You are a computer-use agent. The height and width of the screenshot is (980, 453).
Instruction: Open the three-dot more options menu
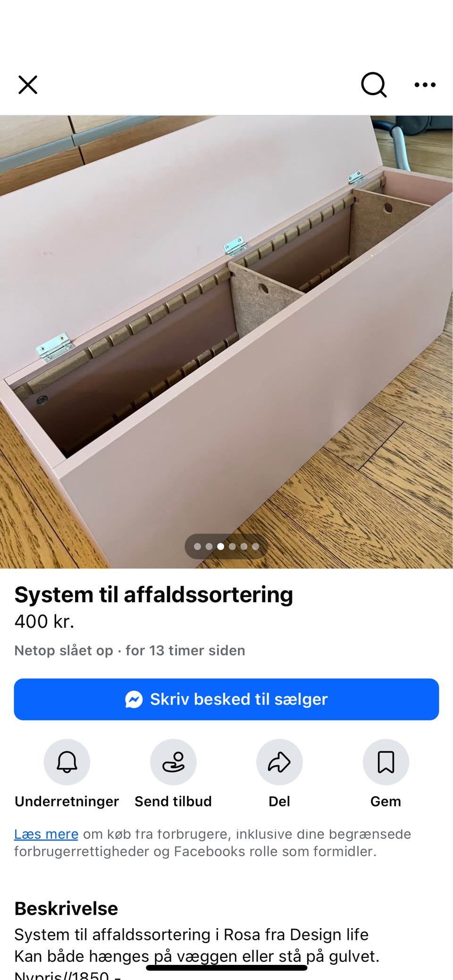click(425, 85)
